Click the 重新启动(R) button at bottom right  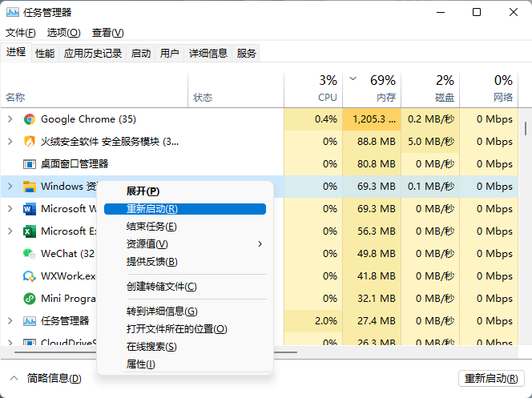coord(491,378)
